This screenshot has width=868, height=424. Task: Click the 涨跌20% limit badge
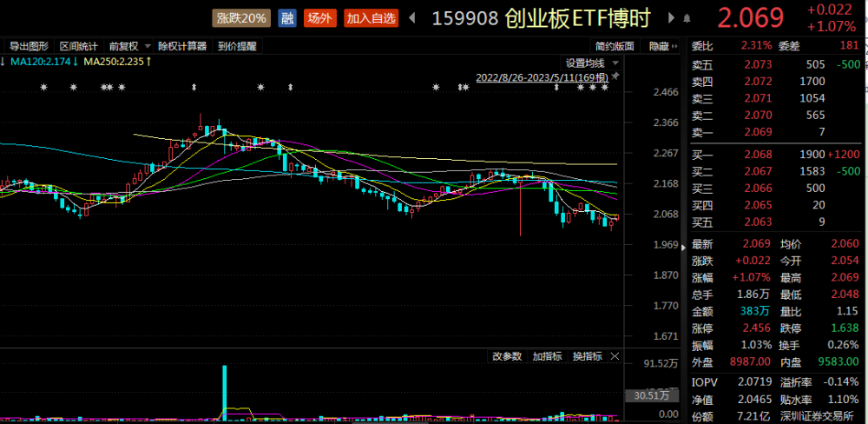point(242,18)
